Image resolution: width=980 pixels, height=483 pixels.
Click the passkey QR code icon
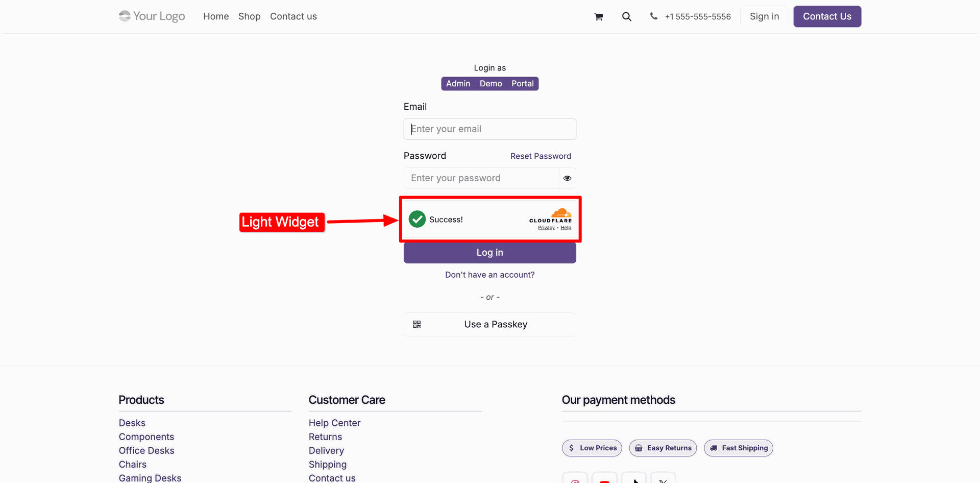(x=417, y=324)
